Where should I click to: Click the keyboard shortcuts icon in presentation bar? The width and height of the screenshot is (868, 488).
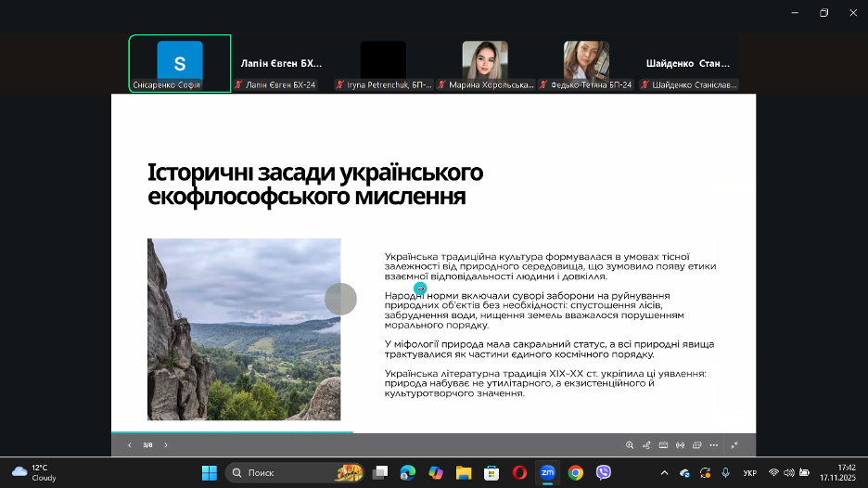click(x=663, y=445)
